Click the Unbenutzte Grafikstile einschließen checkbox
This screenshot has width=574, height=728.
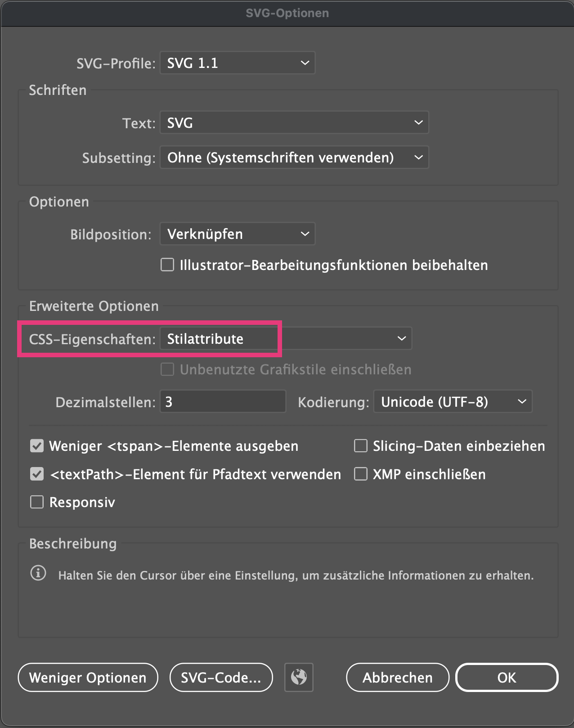(x=167, y=369)
